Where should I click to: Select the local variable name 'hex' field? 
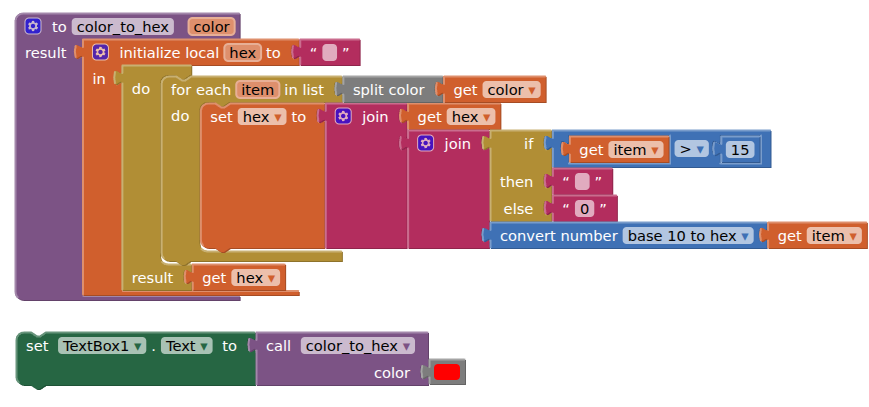coord(242,52)
